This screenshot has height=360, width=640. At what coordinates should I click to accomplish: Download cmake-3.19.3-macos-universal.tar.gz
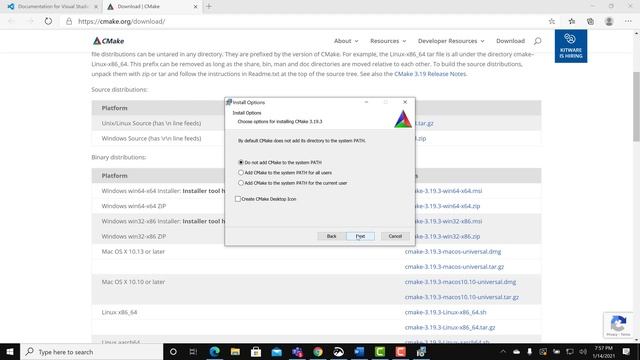coord(454,267)
